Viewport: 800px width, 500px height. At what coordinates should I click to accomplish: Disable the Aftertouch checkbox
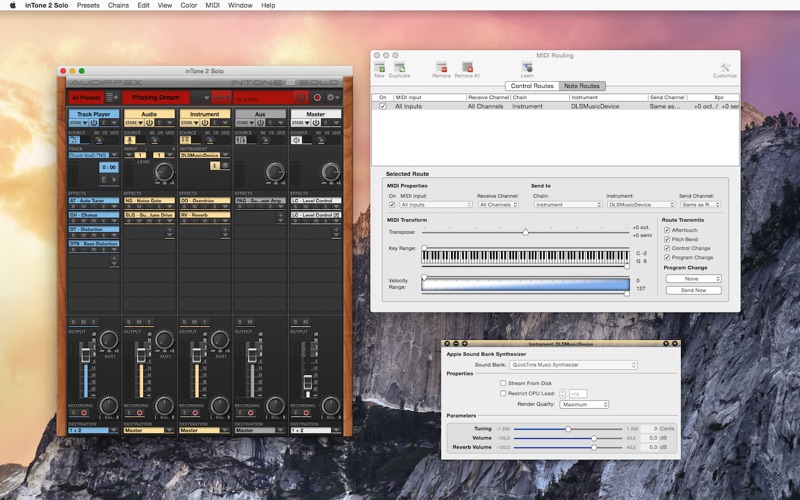pyautogui.click(x=667, y=230)
